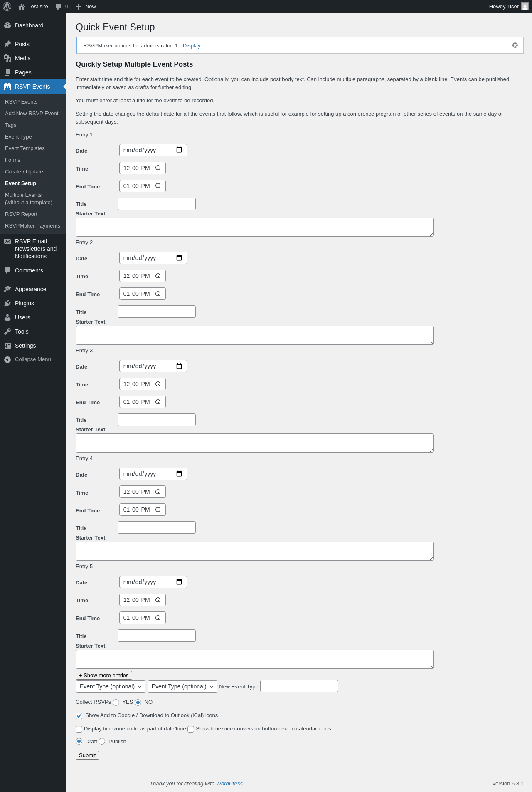Image resolution: width=532 pixels, height=792 pixels.
Task: Open clock picker icon for Entry 4 Time
Action: click(158, 492)
